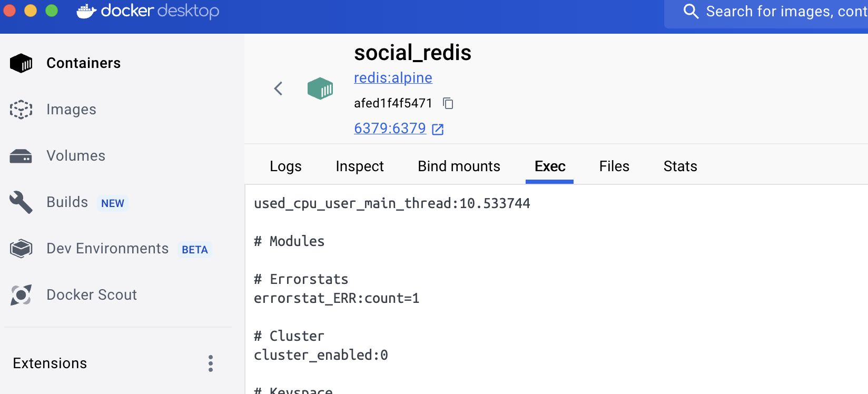Open the redis:alpine image link

(x=393, y=78)
